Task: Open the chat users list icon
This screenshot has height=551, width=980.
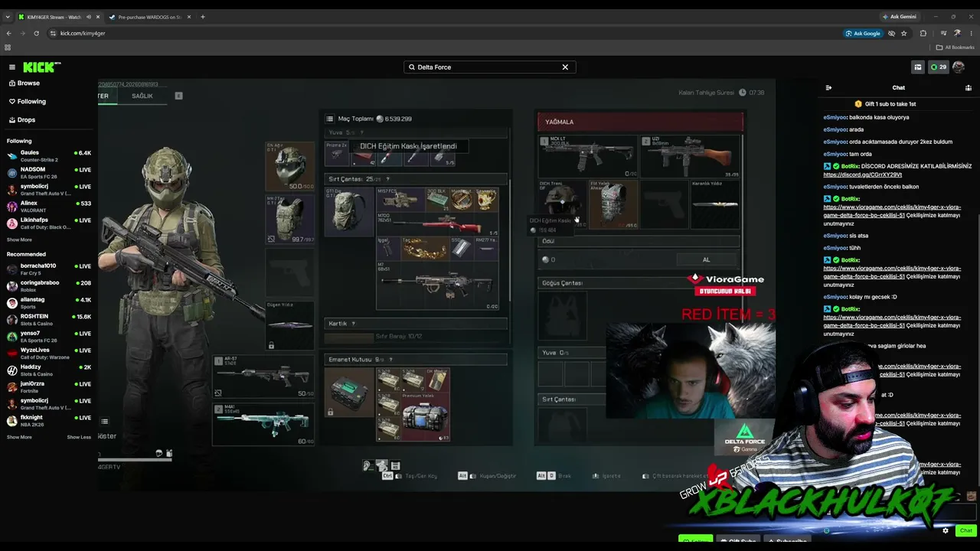Action: [969, 88]
